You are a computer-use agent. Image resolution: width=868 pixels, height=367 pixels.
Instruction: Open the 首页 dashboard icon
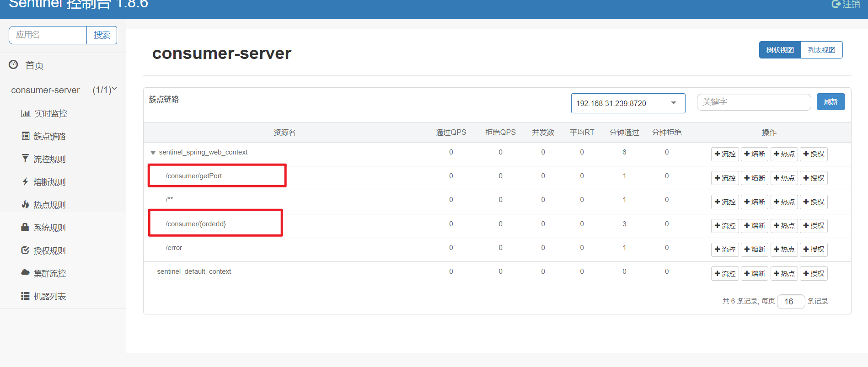tap(13, 65)
